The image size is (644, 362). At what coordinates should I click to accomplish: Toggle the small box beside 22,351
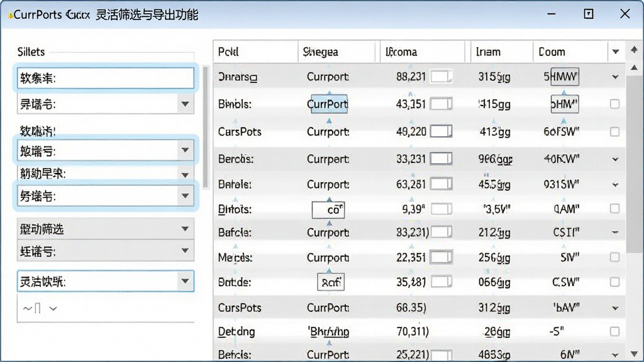point(441,257)
